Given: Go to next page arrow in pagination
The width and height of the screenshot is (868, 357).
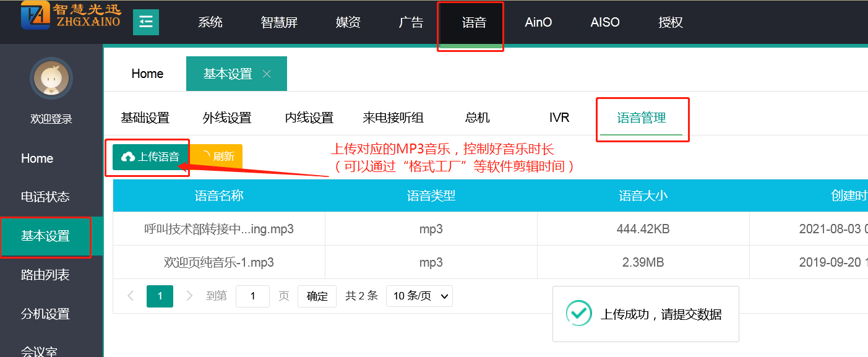Looking at the screenshot, I should tap(189, 296).
